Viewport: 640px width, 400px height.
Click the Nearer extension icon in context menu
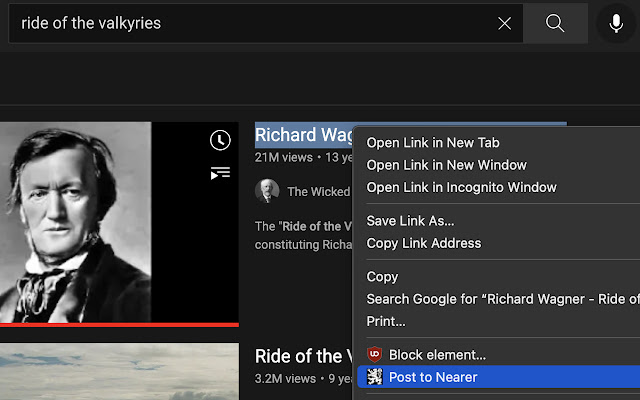coord(374,377)
